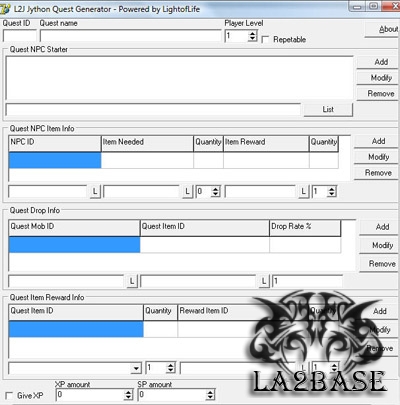Increase Item Reward quantity spinner
This screenshot has width=400, height=405.
[x=332, y=189]
